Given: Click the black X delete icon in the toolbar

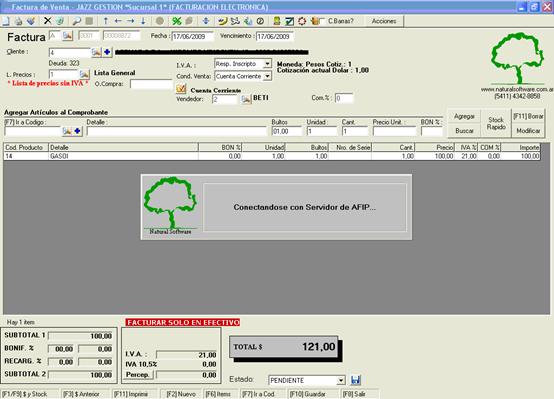Looking at the screenshot, I should 47,21.
